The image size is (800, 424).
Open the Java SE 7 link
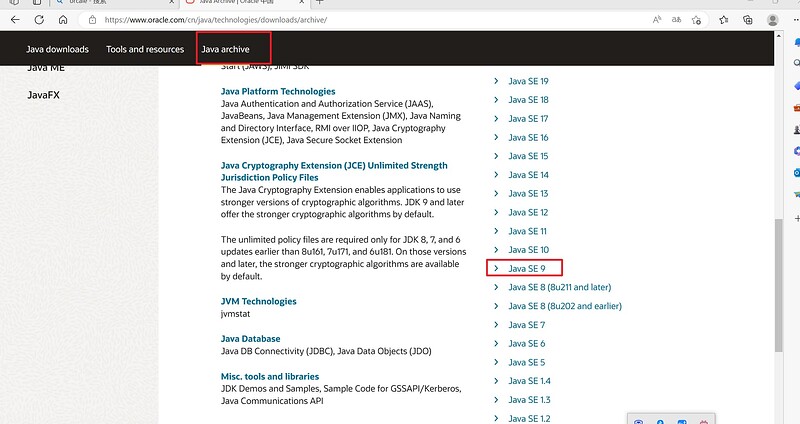pos(527,325)
